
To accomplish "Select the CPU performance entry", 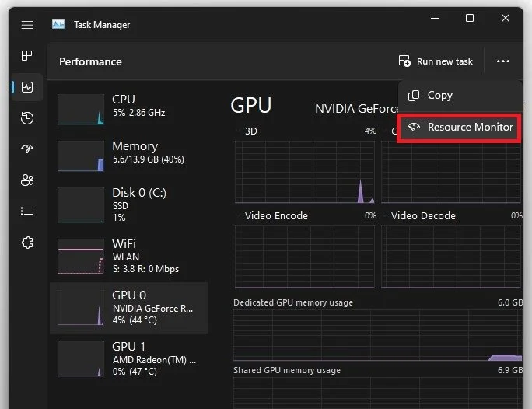I will point(129,109).
